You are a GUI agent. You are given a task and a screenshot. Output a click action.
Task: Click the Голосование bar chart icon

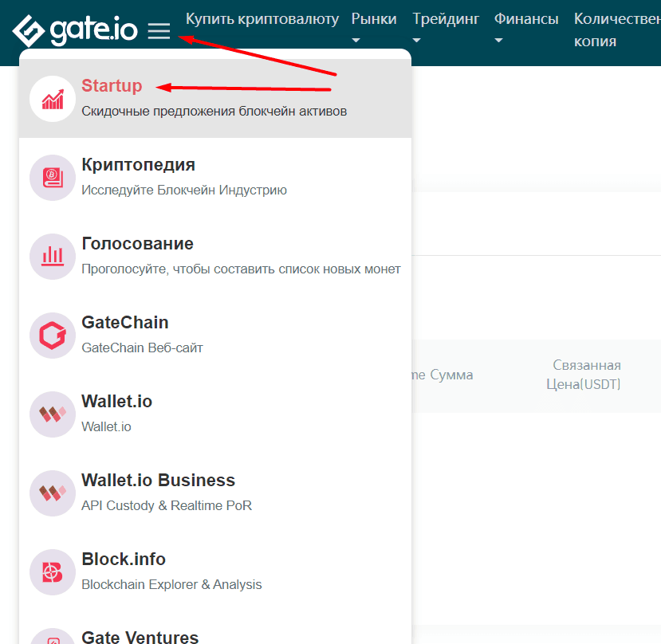click(x=53, y=257)
